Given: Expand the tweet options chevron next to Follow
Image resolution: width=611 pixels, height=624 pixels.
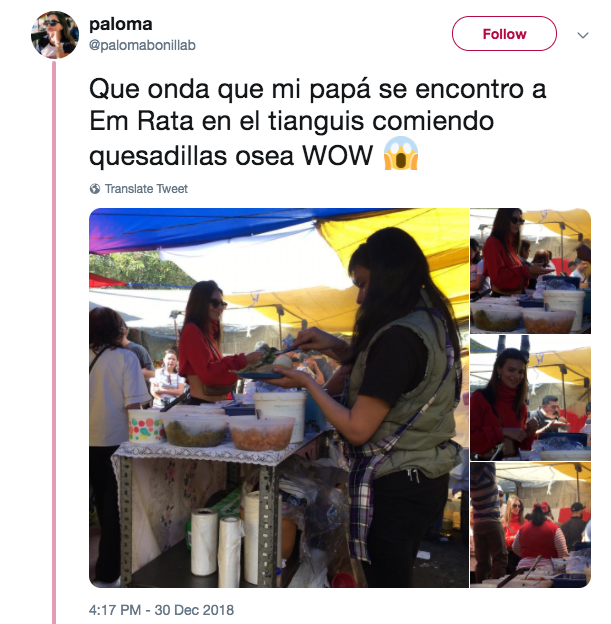Looking at the screenshot, I should 583,35.
